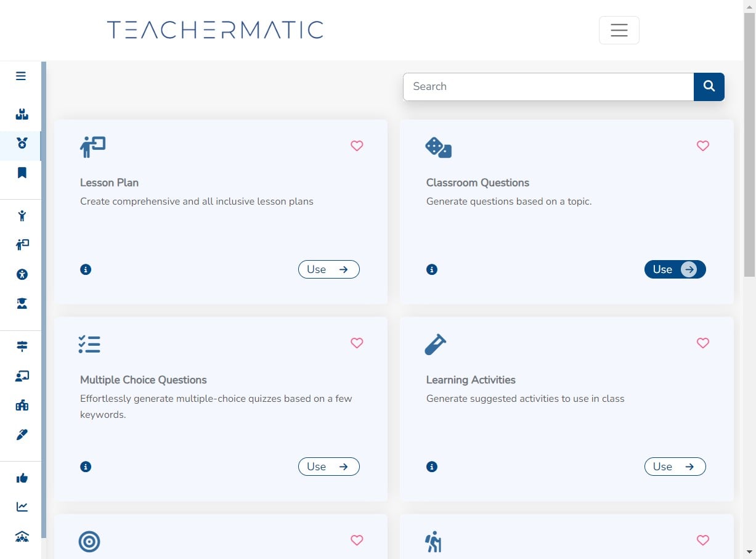Open the boxes icon in the sidebar
756x559 pixels.
(x=22, y=115)
